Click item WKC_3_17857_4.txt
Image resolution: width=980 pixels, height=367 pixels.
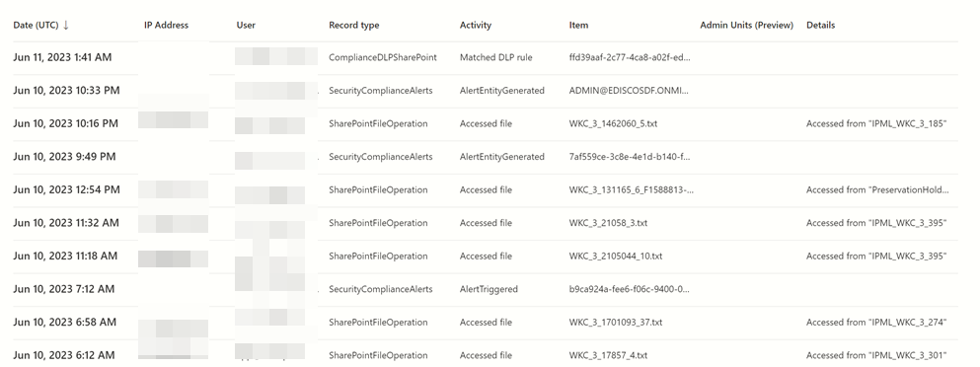(x=608, y=356)
